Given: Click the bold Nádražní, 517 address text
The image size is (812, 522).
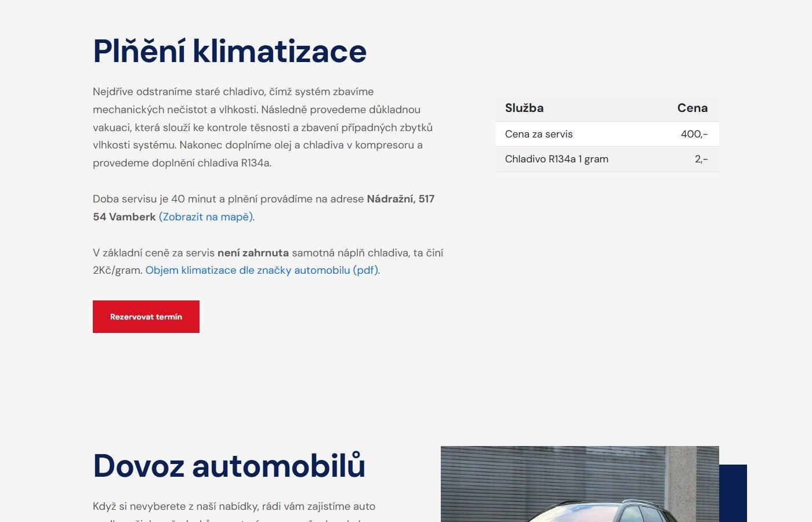Looking at the screenshot, I should pyautogui.click(x=400, y=199).
